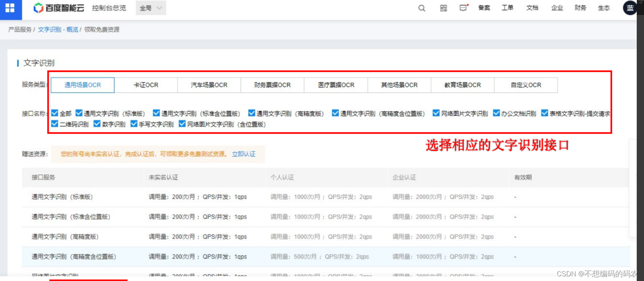Toggle 数字识别 checkbox
Image resolution: width=644 pixels, height=281 pixels.
pos(97,124)
